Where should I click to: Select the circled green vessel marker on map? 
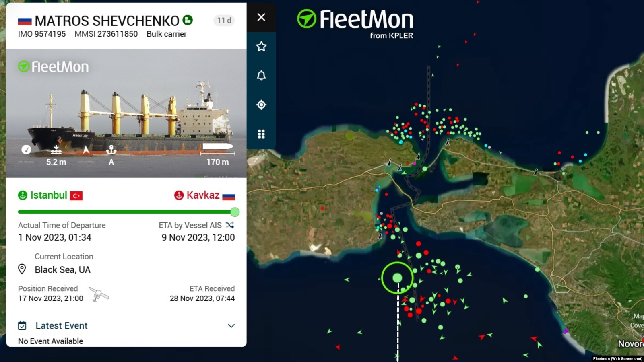pyautogui.click(x=397, y=278)
